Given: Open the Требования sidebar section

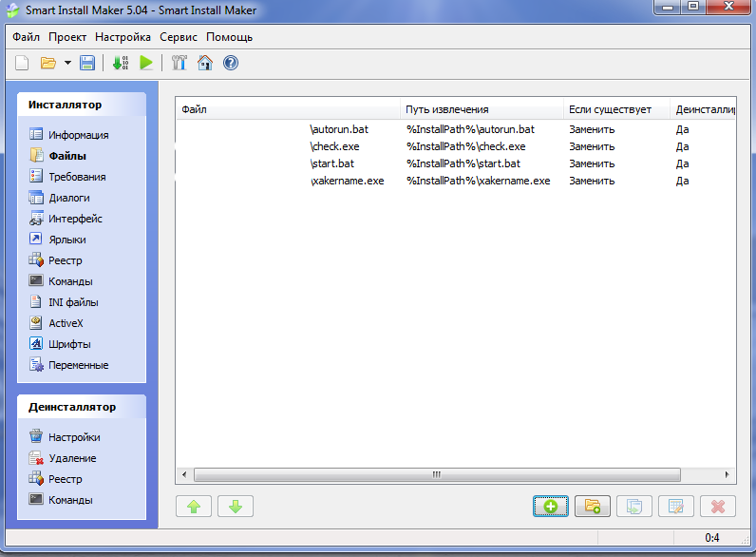Looking at the screenshot, I should click(77, 177).
